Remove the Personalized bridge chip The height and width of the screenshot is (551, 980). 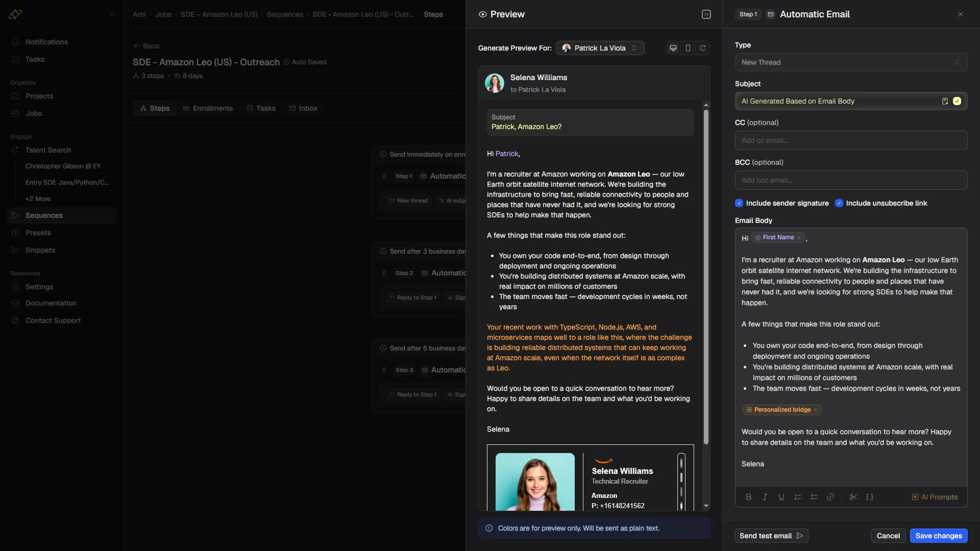coord(815,410)
